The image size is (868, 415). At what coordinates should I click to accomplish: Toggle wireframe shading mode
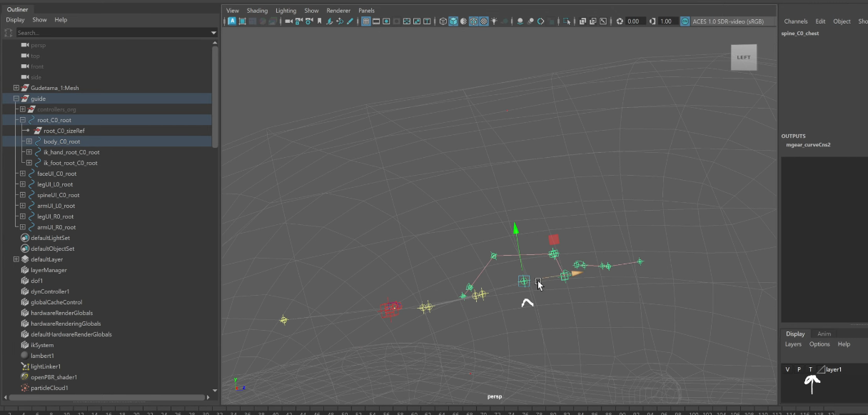tap(443, 21)
